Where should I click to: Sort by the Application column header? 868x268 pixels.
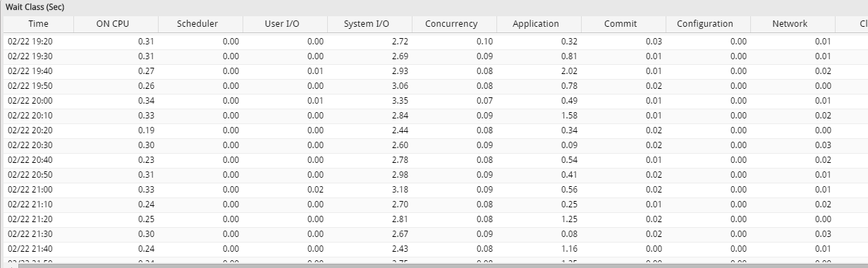(x=539, y=24)
